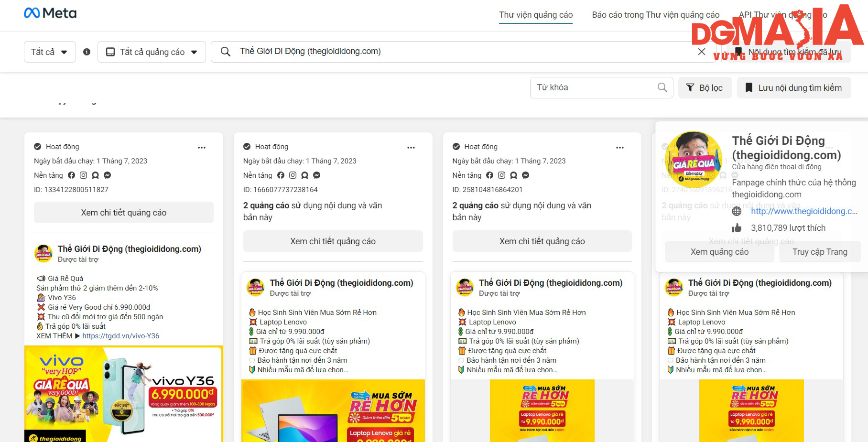Open the thegioididong.com website link in popup
Image resolution: width=868 pixels, height=442 pixels.
804,211
